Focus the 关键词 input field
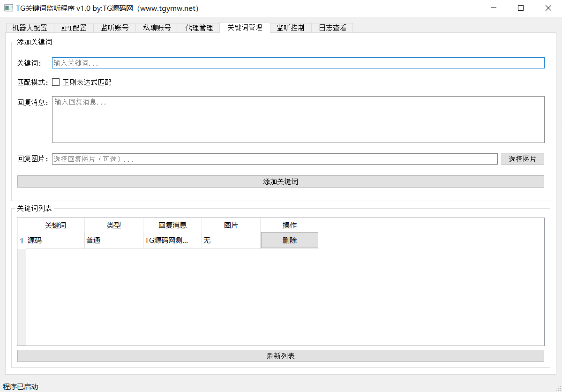This screenshot has height=392, width=562. tap(298, 63)
